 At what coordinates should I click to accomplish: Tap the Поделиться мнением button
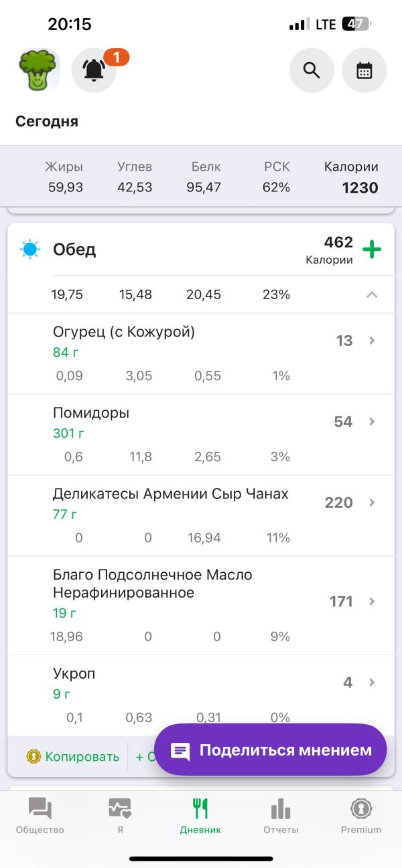coord(271,750)
